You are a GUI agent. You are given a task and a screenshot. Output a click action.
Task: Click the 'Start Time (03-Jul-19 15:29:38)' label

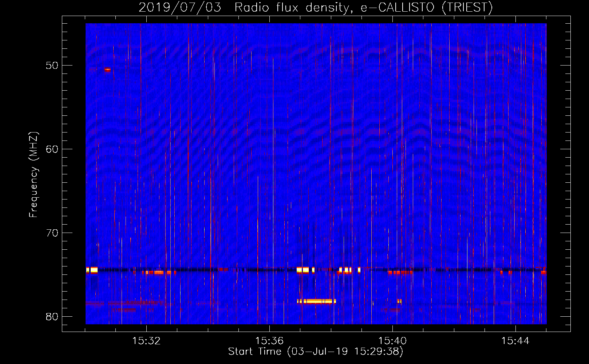click(x=316, y=352)
